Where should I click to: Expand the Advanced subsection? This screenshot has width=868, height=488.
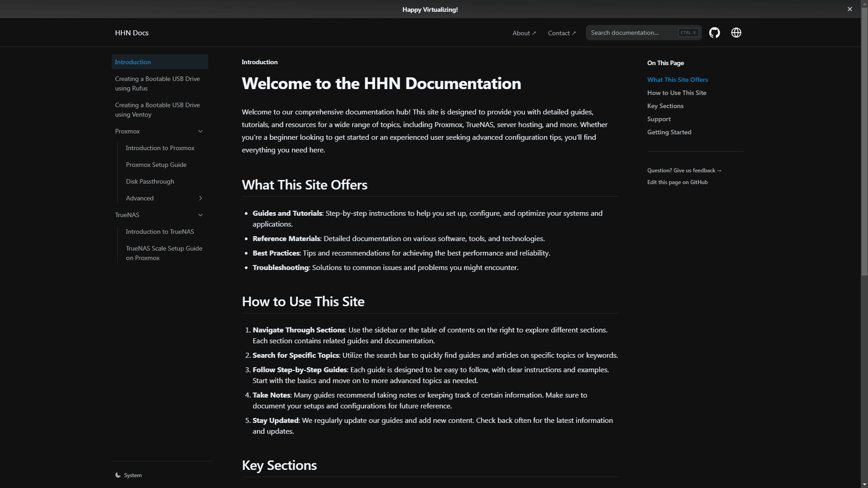[200, 198]
